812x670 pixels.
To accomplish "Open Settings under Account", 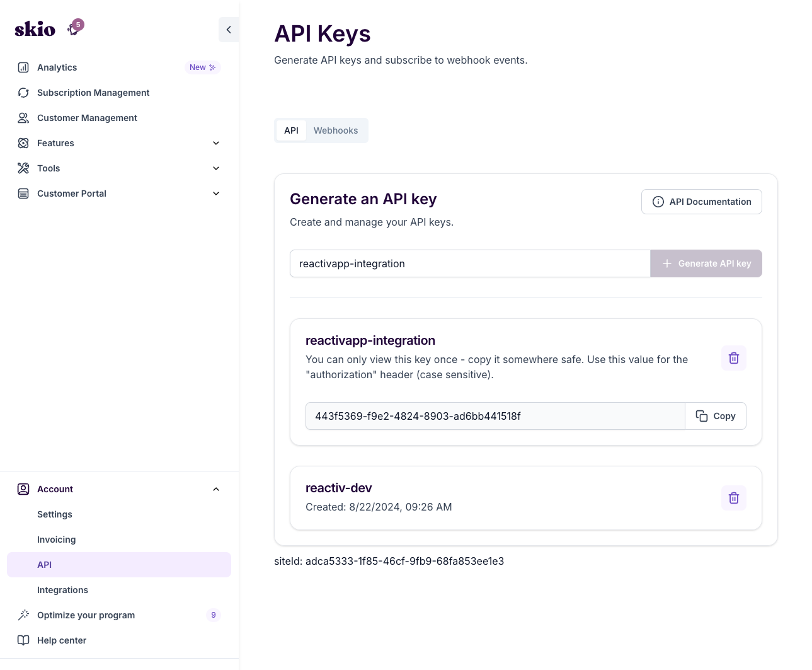I will pyautogui.click(x=55, y=514).
